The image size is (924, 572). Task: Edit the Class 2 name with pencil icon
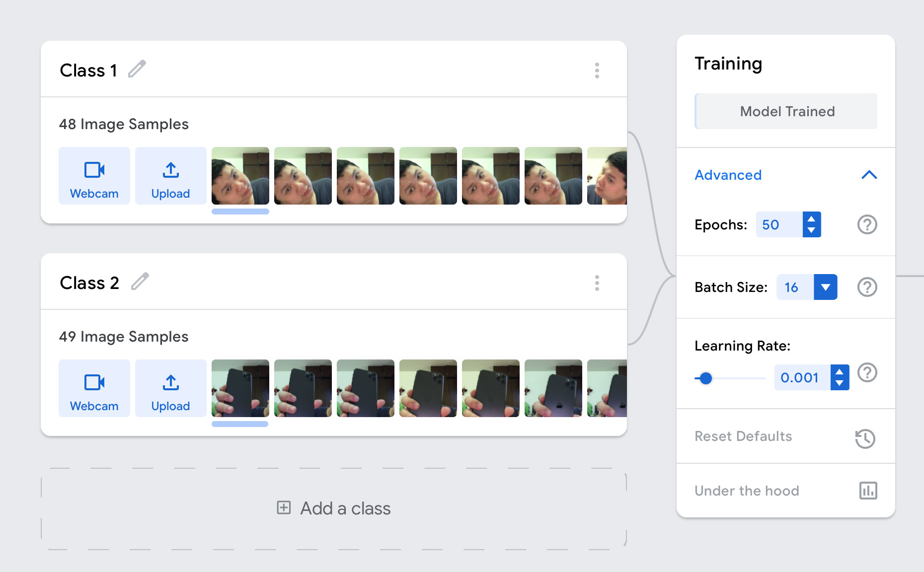pyautogui.click(x=140, y=282)
